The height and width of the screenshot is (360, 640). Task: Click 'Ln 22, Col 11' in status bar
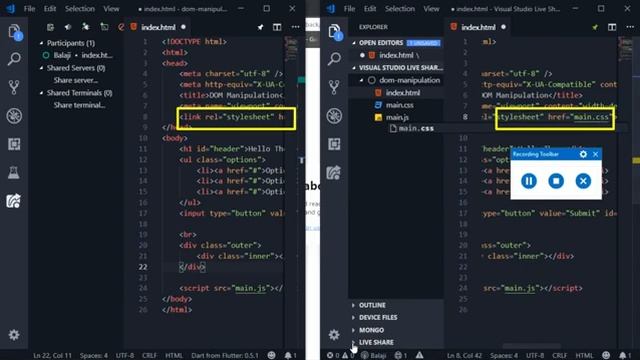(x=52, y=356)
